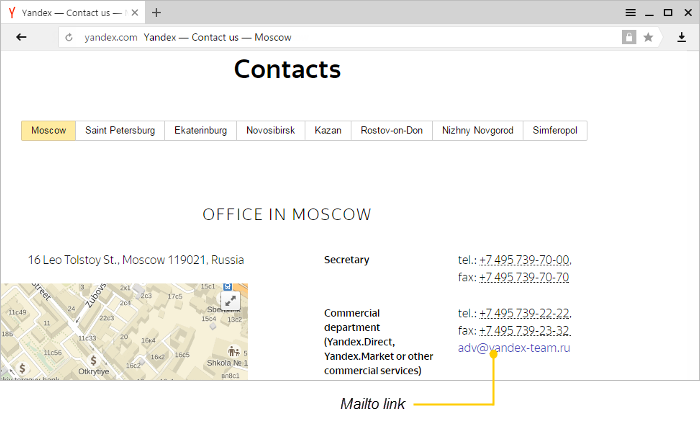Open a new tab with plus button

click(x=156, y=13)
